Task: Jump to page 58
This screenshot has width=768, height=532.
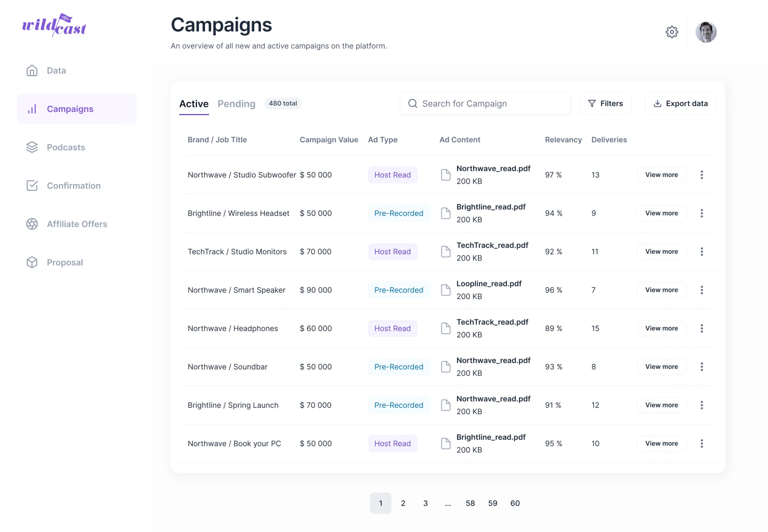Action: (x=470, y=503)
